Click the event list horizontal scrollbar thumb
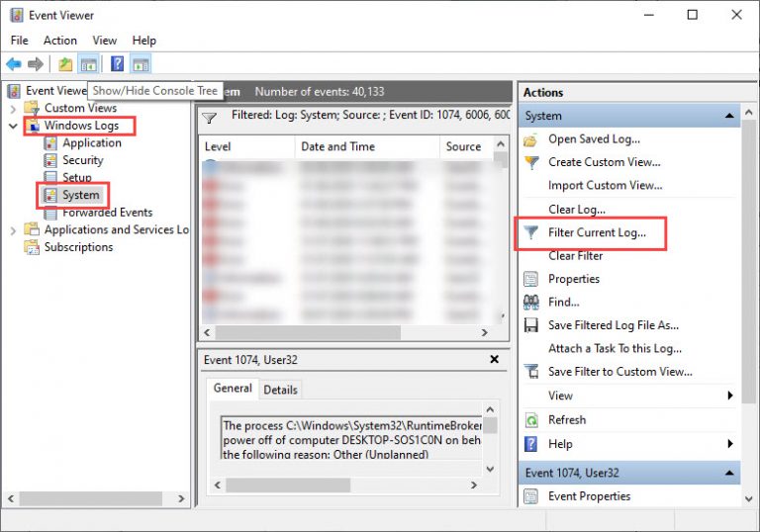This screenshot has height=532, width=760. click(309, 332)
